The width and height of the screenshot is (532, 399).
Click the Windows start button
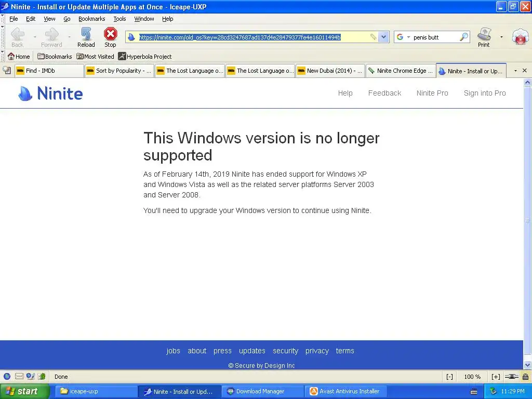24,391
